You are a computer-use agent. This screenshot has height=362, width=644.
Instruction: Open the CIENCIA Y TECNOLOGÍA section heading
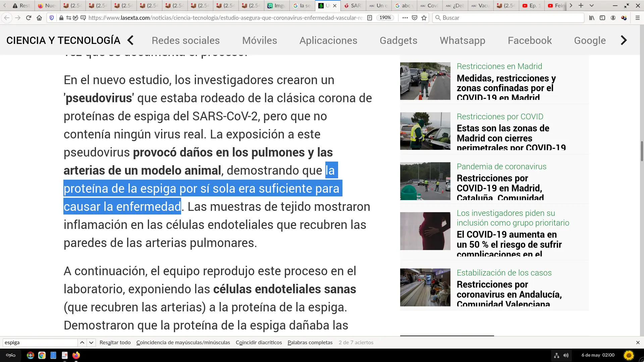(x=63, y=40)
